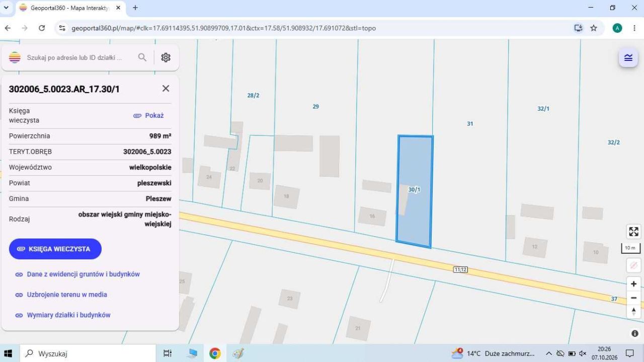The height and width of the screenshot is (362, 644).
Task: Click the measurement tool icon
Action: 633,265
